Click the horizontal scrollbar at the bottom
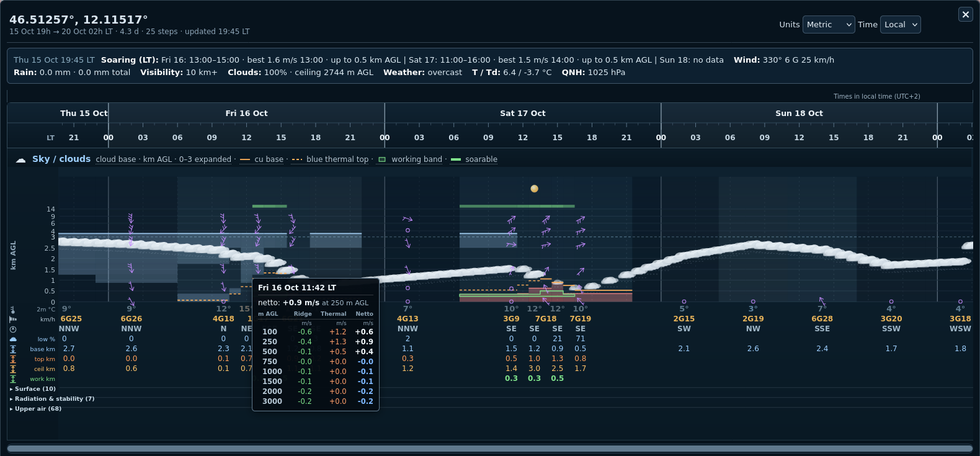 489,448
